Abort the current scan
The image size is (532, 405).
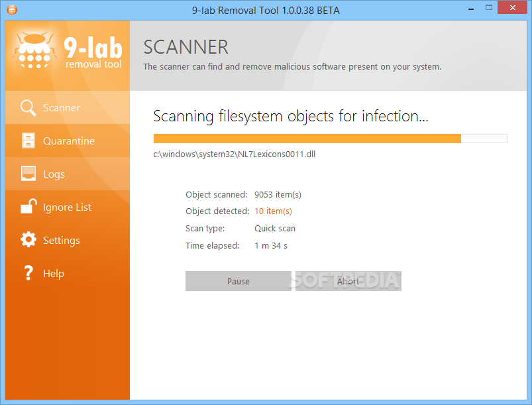click(x=348, y=281)
